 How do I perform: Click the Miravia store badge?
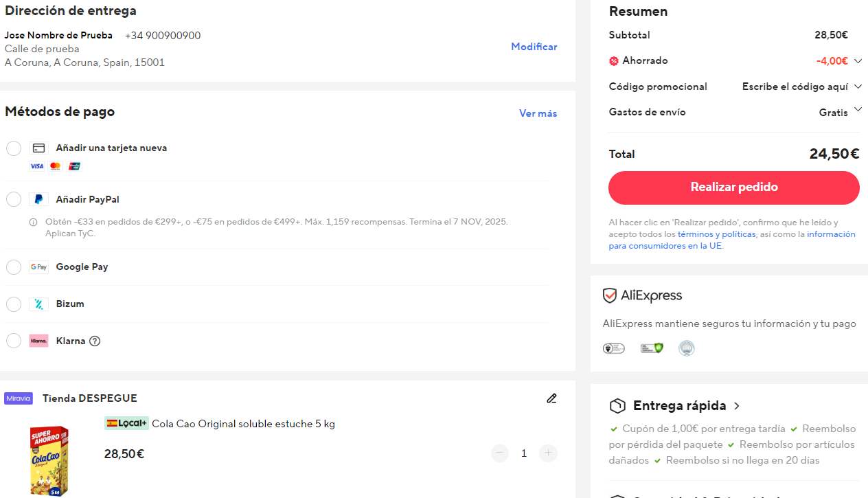(x=19, y=398)
